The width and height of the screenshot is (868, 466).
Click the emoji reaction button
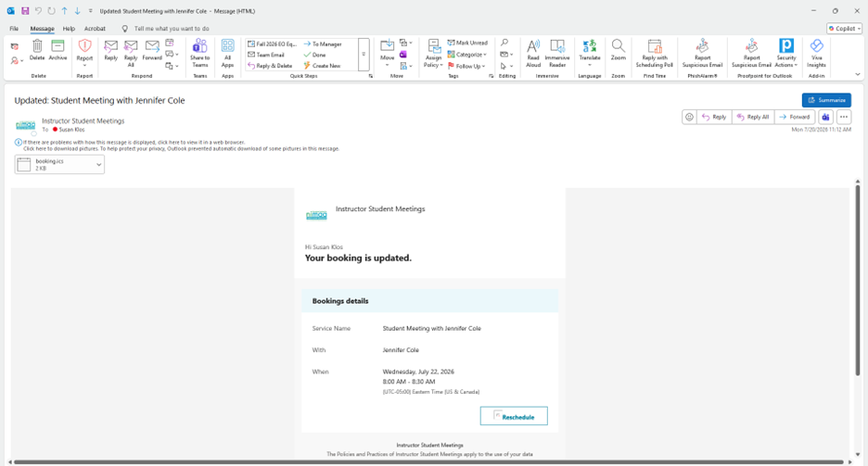[689, 117]
